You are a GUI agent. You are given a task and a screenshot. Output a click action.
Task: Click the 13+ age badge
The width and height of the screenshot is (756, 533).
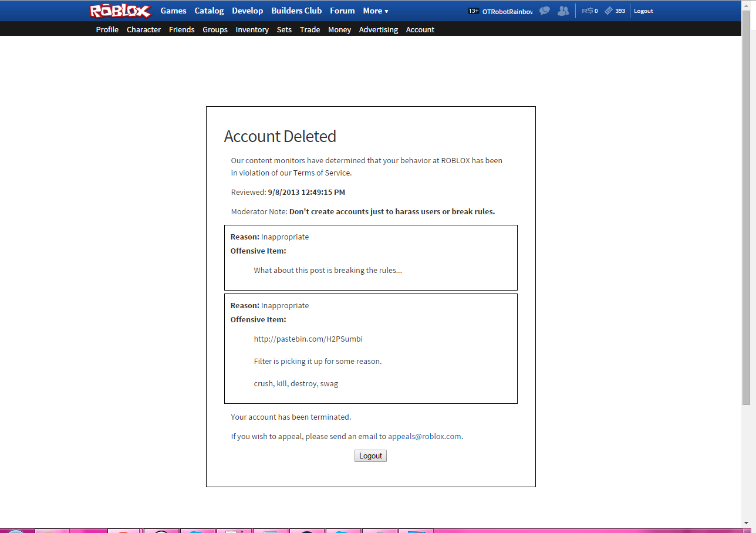(474, 11)
